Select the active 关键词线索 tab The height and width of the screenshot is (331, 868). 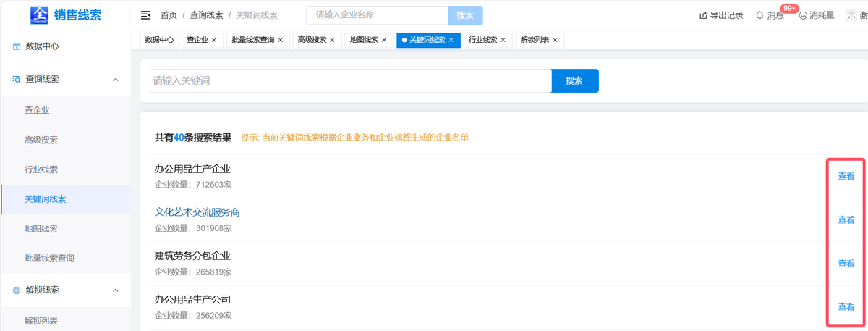[427, 41]
